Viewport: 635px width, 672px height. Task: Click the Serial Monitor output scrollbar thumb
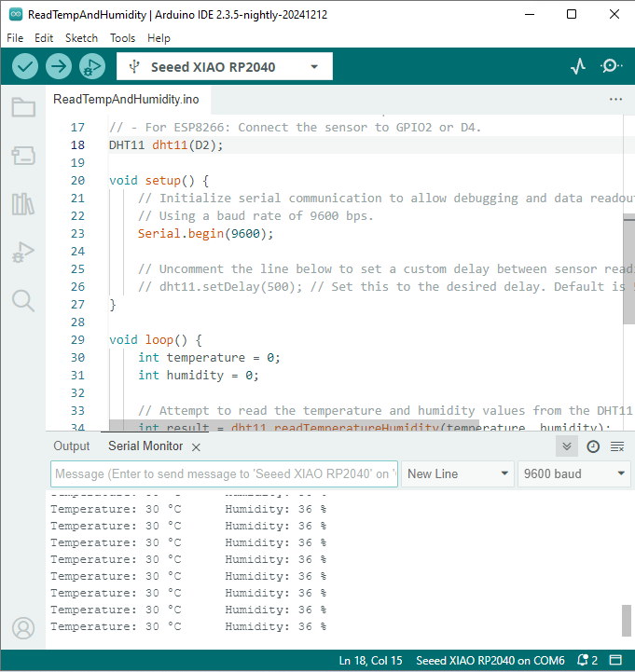pos(627,621)
